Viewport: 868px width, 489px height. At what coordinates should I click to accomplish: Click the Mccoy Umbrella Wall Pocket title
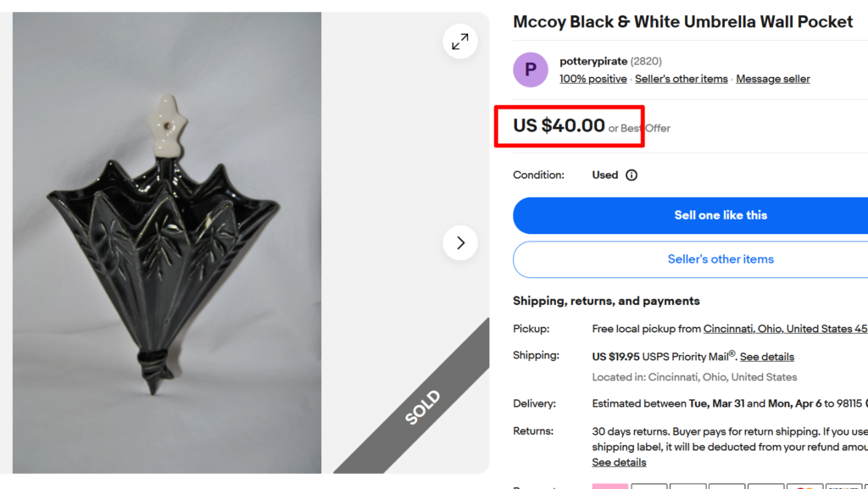coord(682,22)
